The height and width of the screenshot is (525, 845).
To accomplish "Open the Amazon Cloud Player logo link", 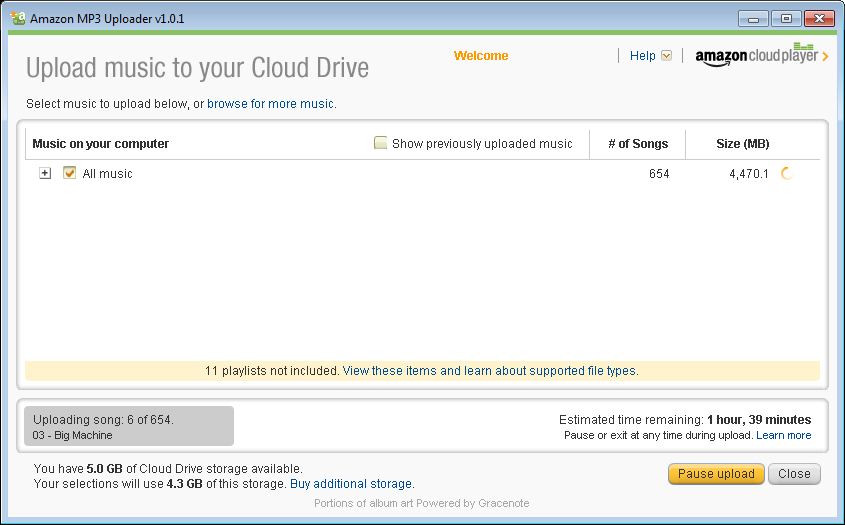I will [x=761, y=55].
